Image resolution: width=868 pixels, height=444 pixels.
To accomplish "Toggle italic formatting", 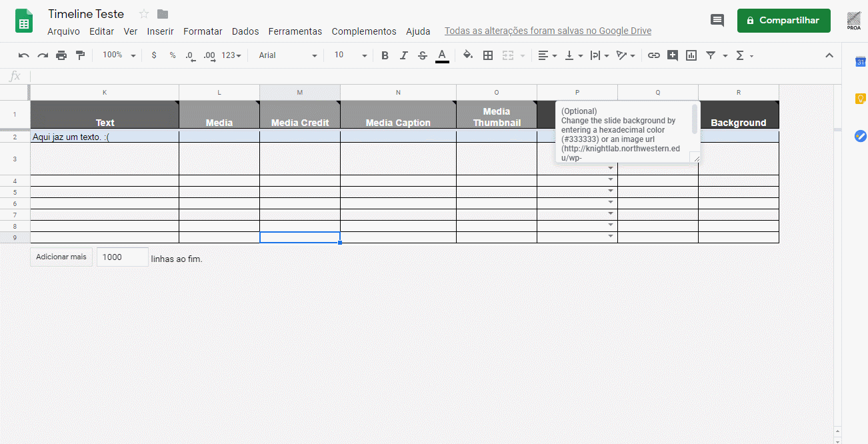I will (403, 55).
